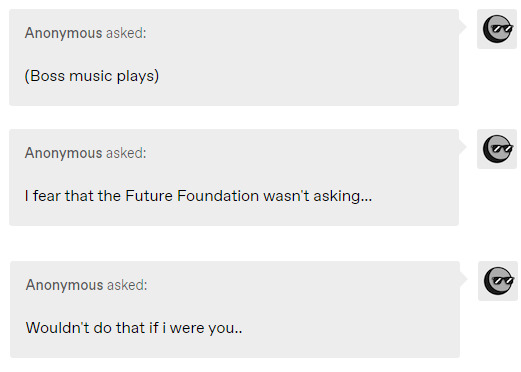
Task: Click "Anonymous" in the Future Foundation ask
Action: [x=63, y=153]
